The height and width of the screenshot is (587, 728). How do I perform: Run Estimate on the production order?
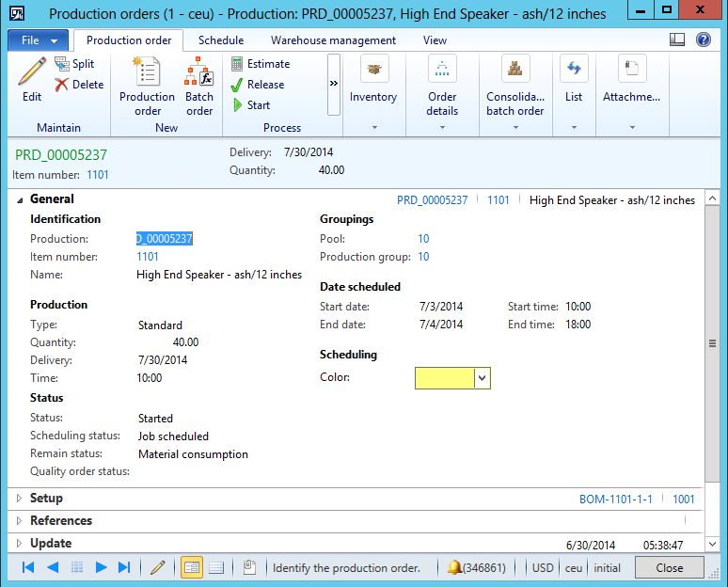[x=260, y=64]
